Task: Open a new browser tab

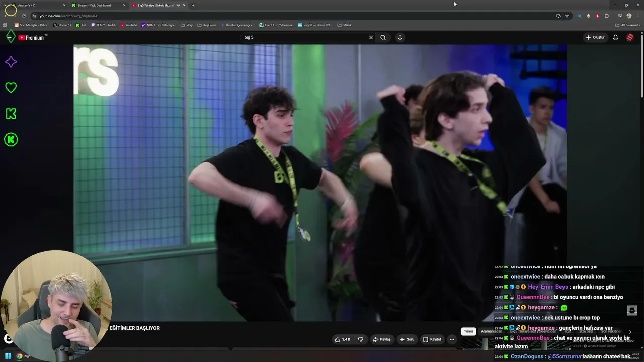Action: pyautogui.click(x=193, y=5)
